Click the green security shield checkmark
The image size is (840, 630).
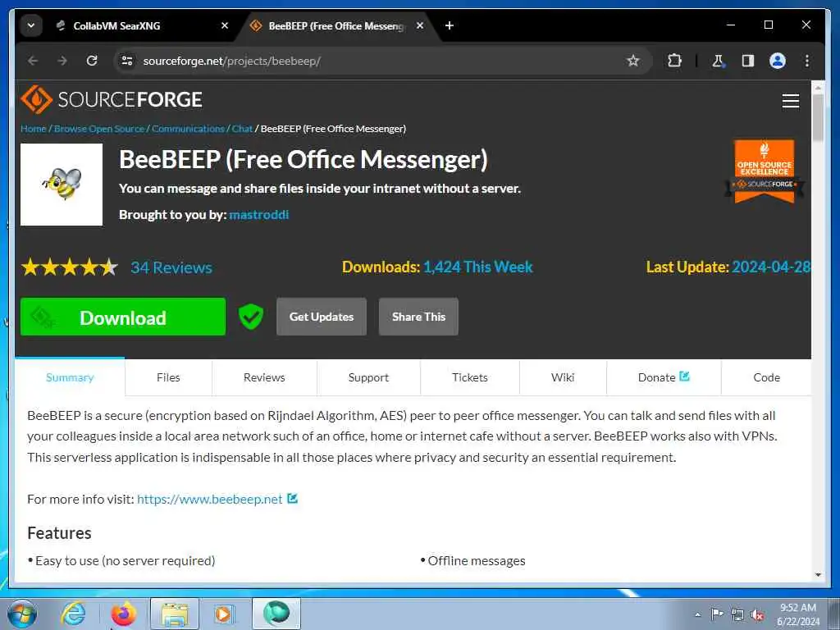click(251, 317)
